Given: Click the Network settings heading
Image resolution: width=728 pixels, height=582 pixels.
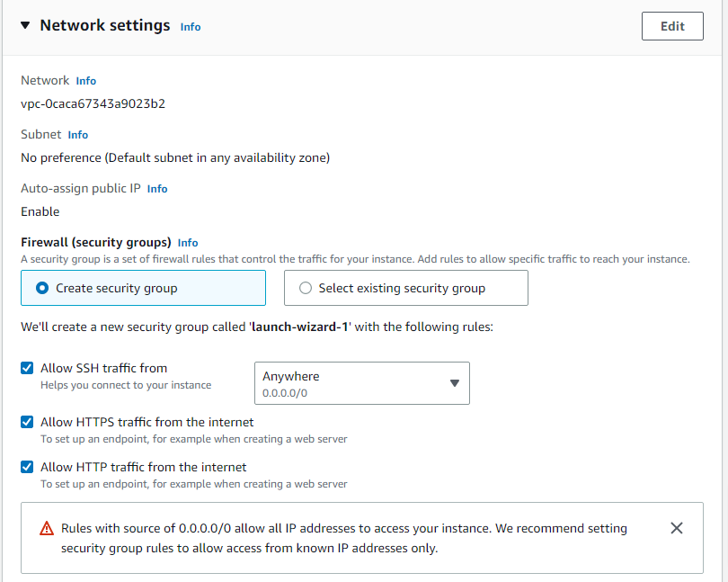Looking at the screenshot, I should tap(105, 25).
